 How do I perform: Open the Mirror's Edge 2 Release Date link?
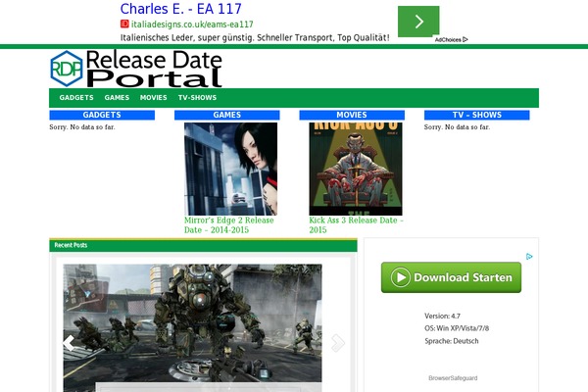point(228,225)
